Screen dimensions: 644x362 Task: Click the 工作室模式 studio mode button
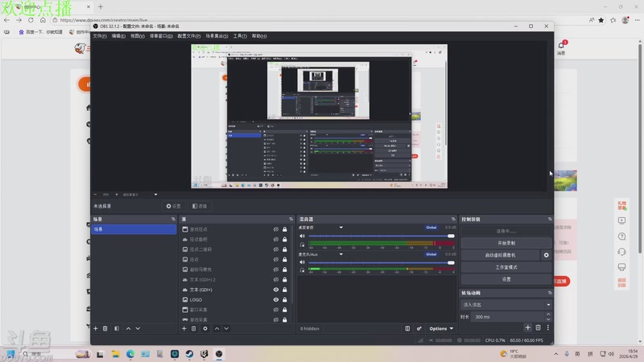pyautogui.click(x=506, y=267)
